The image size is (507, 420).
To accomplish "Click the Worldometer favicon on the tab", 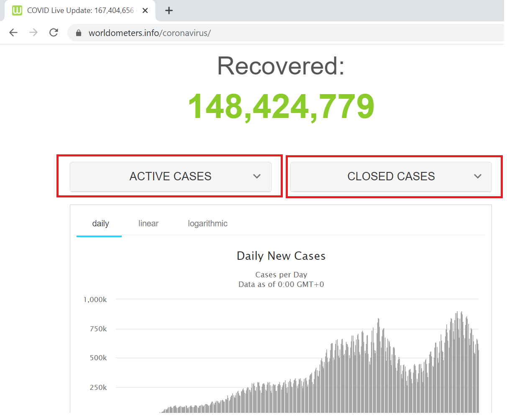I will [x=17, y=10].
